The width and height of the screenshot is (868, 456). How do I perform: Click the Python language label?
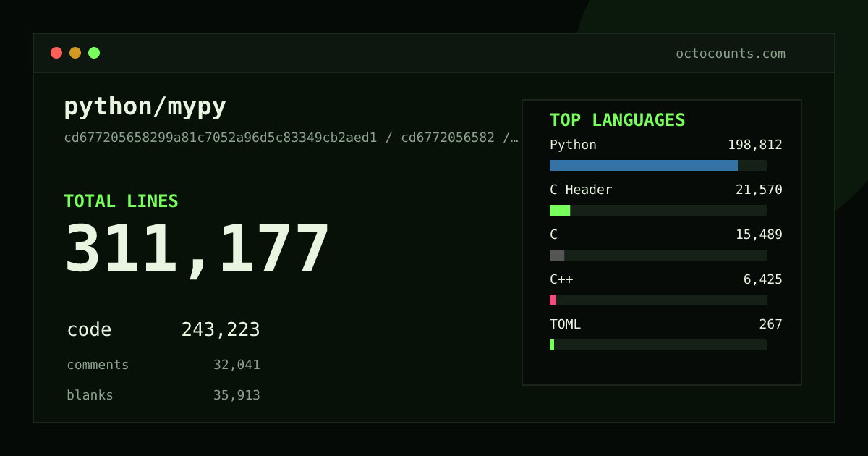point(573,145)
